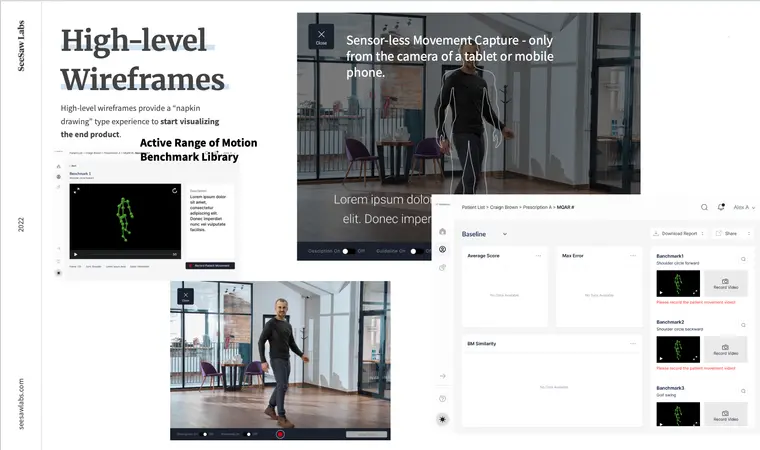760x450 pixels.
Task: Open the notifications bell
Action: pos(720,207)
